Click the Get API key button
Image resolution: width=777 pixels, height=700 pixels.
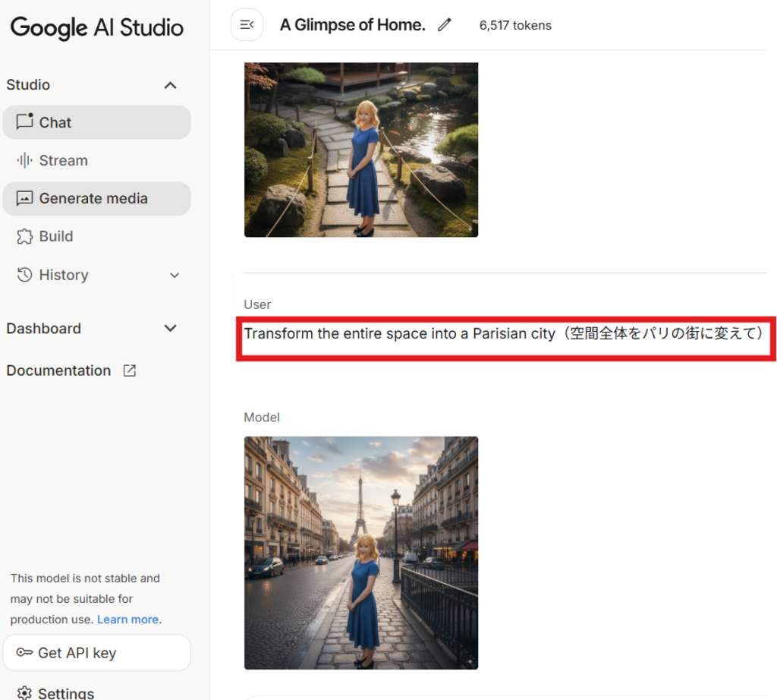click(96, 653)
